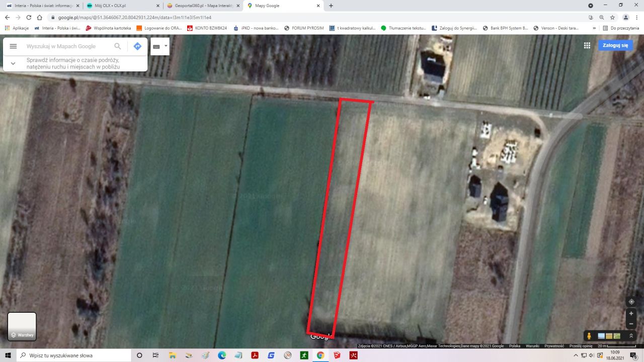
Task: Zoom in the map with plus
Action: point(631,314)
